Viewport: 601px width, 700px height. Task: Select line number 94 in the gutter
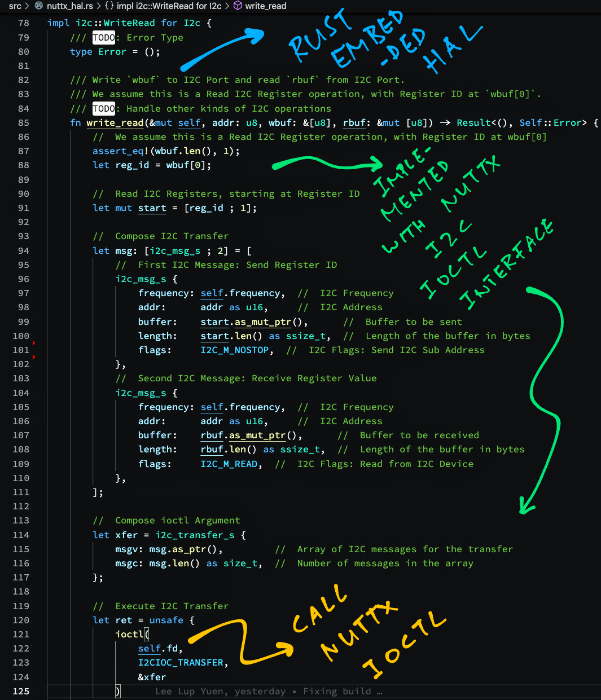(23, 250)
